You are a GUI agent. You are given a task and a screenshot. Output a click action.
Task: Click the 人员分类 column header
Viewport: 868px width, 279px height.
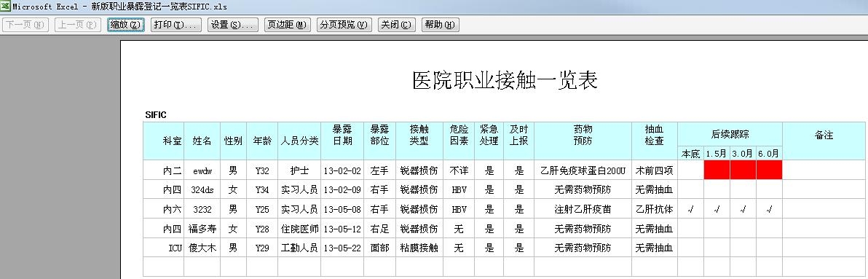[299, 141]
